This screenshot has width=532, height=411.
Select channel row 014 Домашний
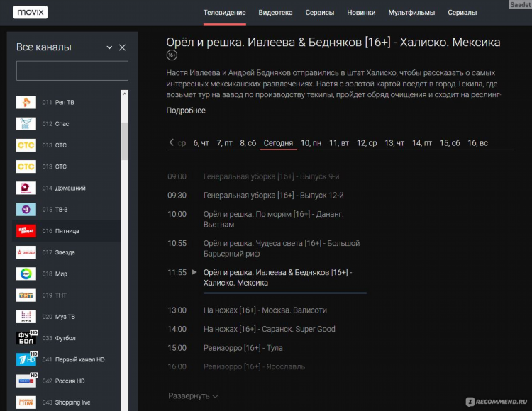(x=66, y=188)
